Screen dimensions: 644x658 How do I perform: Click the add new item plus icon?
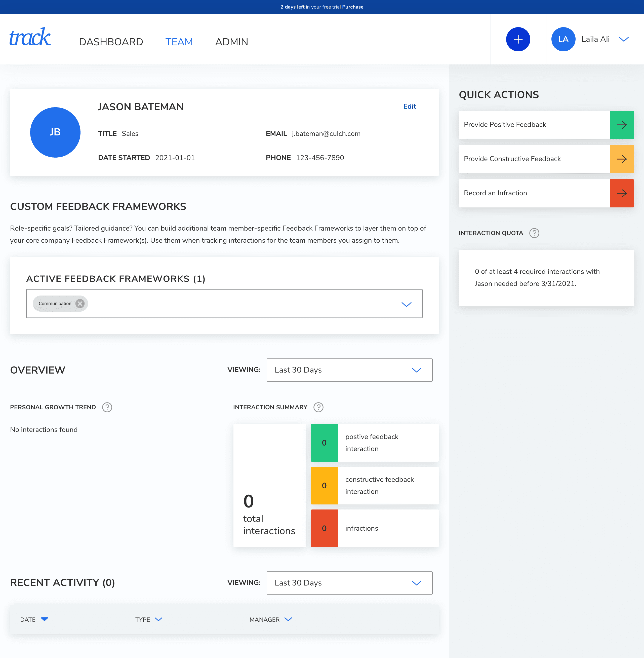518,39
